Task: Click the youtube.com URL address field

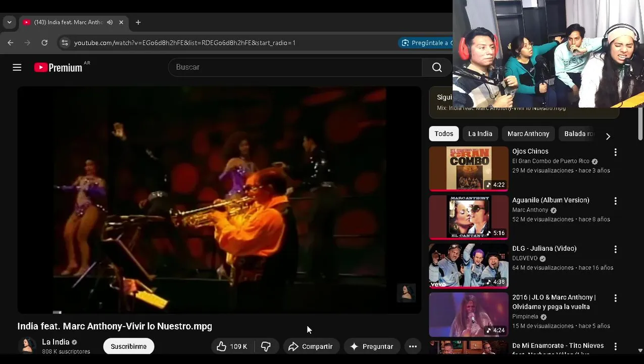Action: coord(185,43)
